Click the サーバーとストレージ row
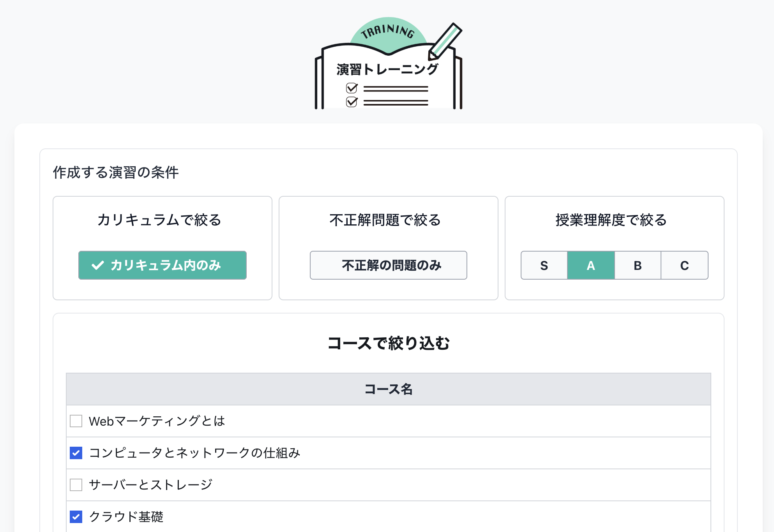Viewport: 774px width, 532px height. pos(151,485)
